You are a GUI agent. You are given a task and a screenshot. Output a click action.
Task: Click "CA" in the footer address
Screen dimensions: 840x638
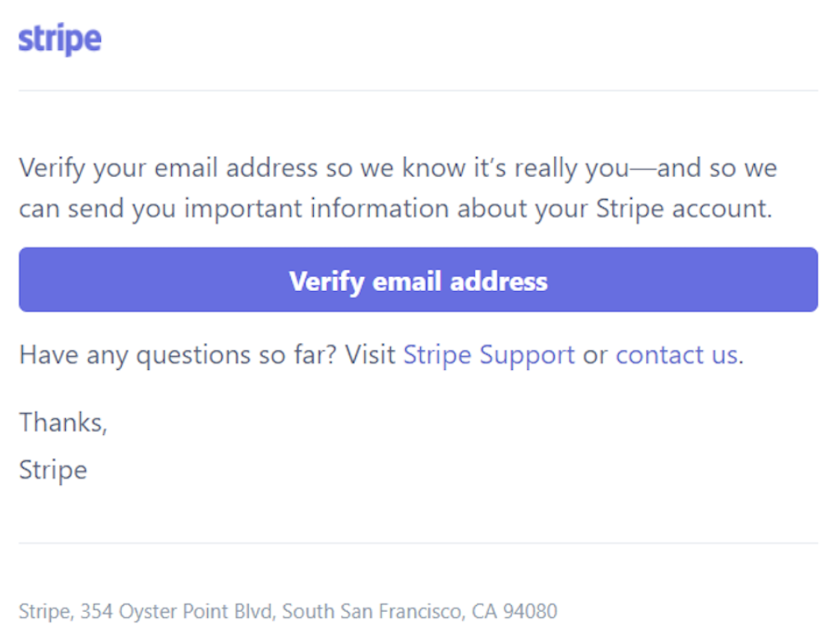point(484,611)
